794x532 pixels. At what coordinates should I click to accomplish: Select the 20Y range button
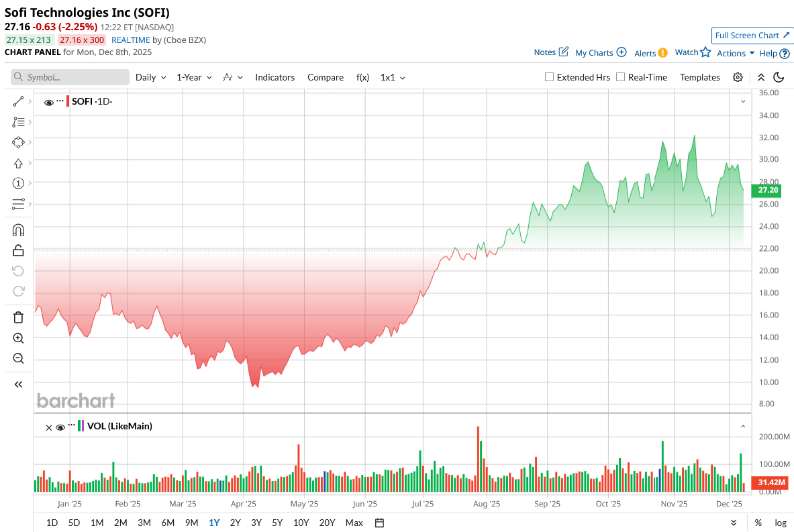coord(327,523)
